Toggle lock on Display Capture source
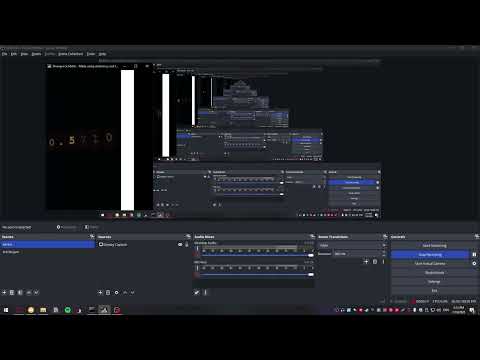This screenshot has height=360, width=480. tap(187, 244)
